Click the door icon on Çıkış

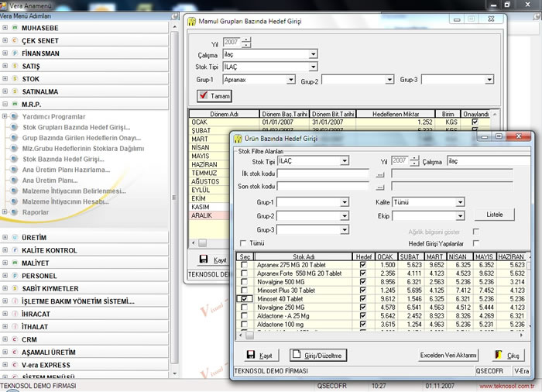coord(499,355)
